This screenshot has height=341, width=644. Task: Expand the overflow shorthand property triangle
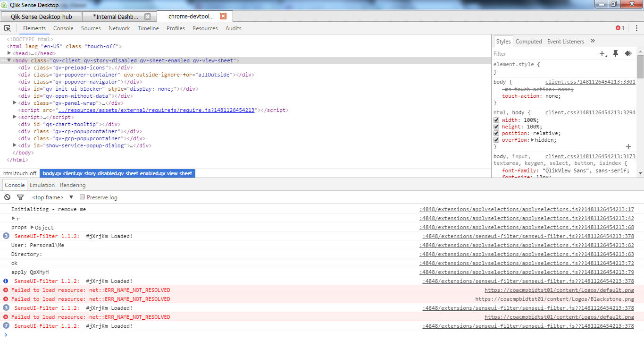(x=533, y=140)
